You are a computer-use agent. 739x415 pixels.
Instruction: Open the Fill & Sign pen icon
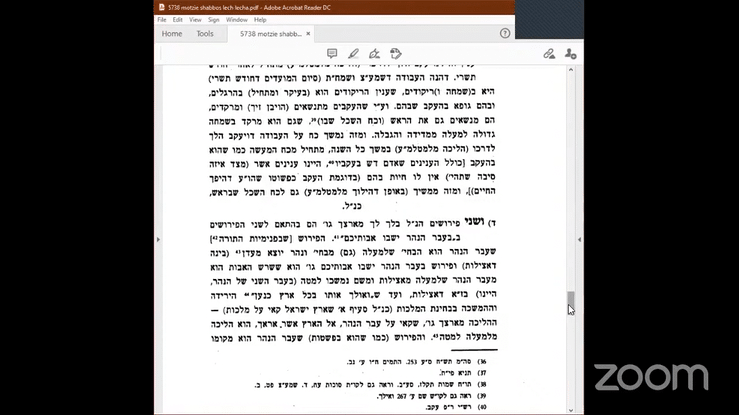374,53
